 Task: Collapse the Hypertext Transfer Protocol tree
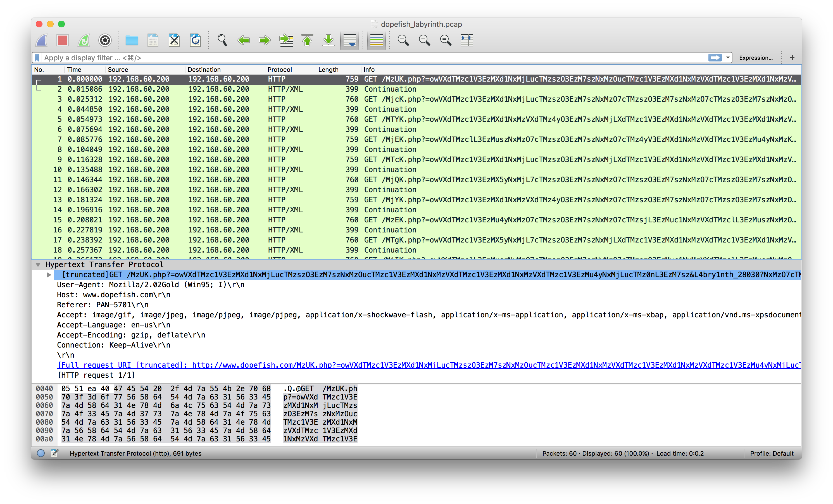pos(38,264)
